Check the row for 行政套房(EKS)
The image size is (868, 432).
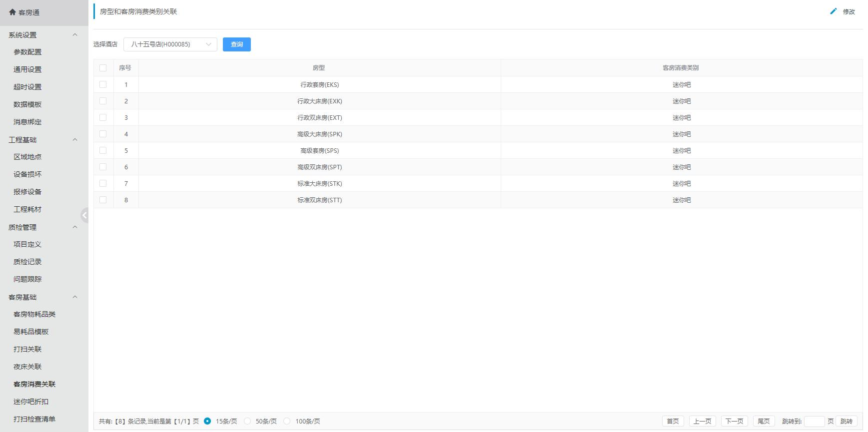click(103, 84)
